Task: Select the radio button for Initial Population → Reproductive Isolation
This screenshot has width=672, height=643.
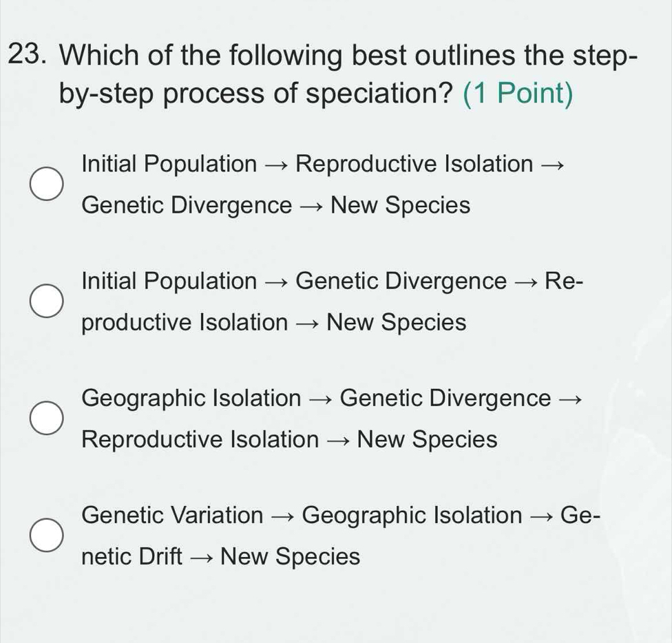Action: (x=46, y=185)
